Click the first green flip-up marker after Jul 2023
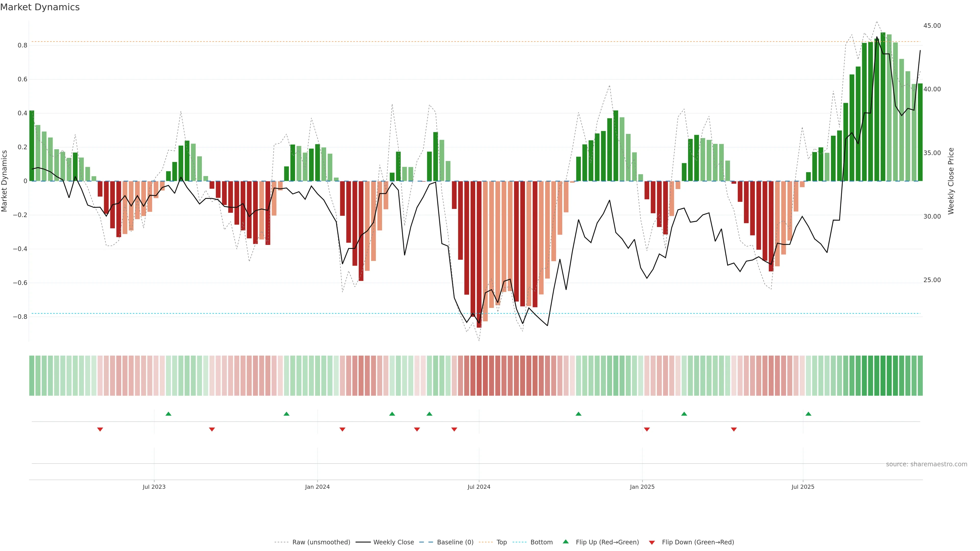The height and width of the screenshot is (551, 980). 168,414
